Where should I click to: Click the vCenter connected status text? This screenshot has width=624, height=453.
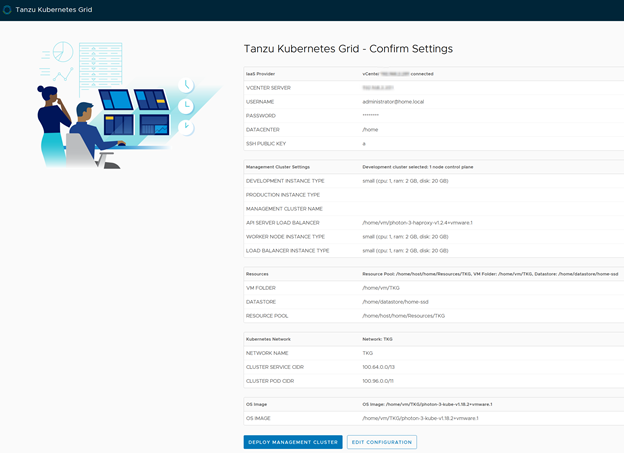(398, 74)
